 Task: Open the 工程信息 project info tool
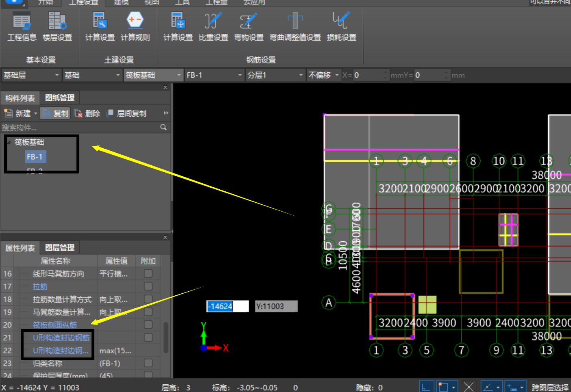(x=22, y=27)
